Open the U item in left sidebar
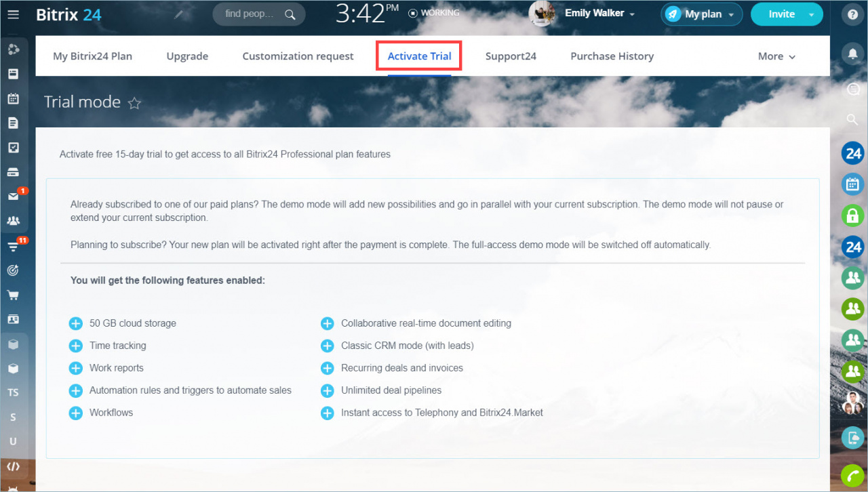Screen dimensions: 868x492 [x=13, y=441]
